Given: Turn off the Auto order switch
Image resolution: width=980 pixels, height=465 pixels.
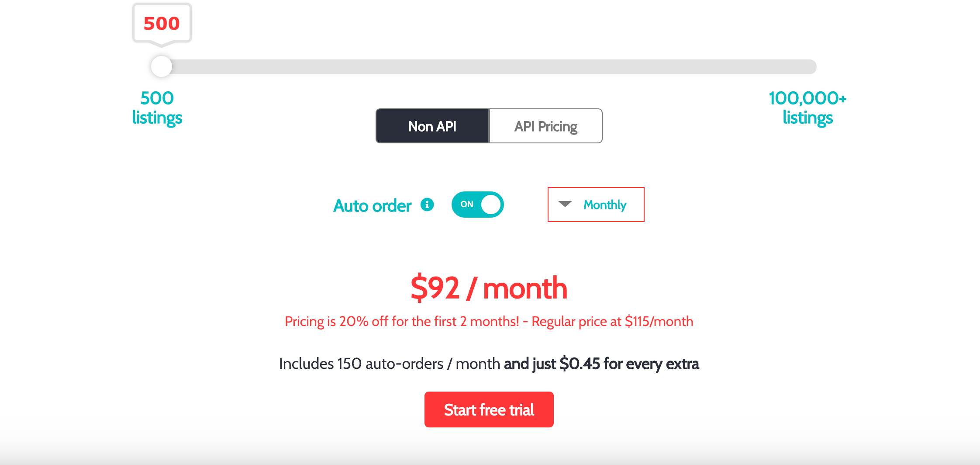Looking at the screenshot, I should [x=477, y=204].
